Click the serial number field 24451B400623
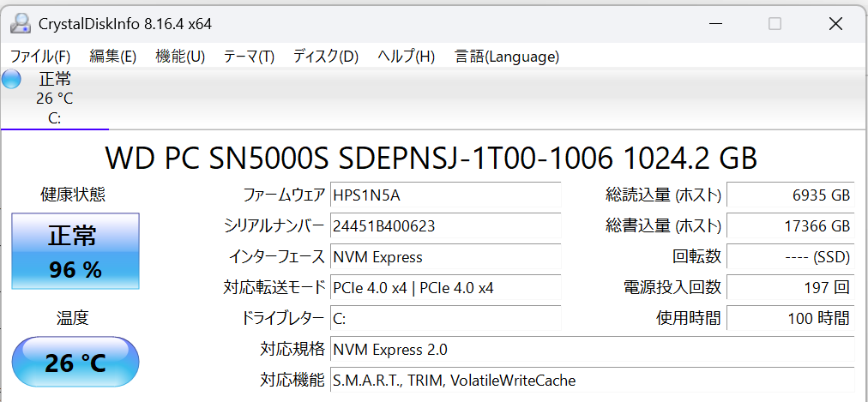 445,226
